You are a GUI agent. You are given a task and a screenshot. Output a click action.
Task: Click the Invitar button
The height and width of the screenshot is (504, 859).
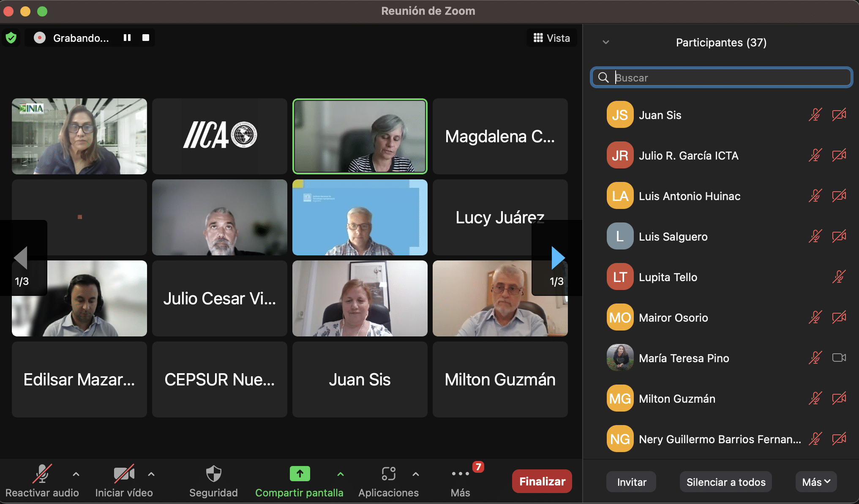631,482
